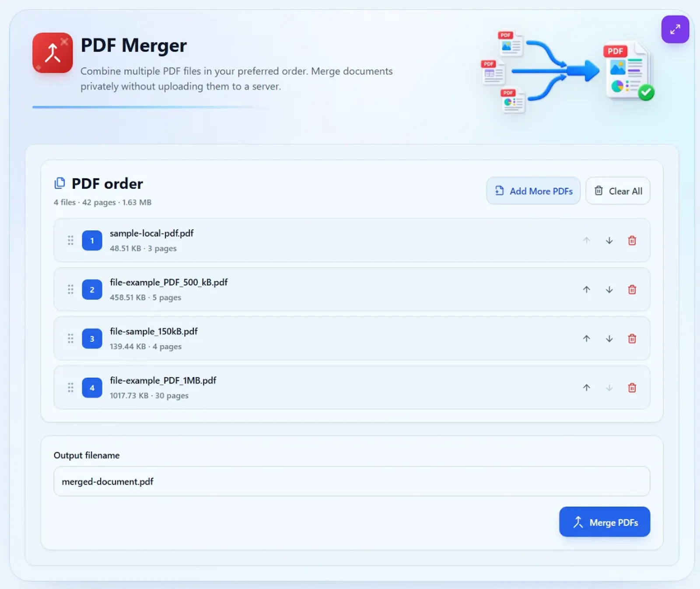This screenshot has width=700, height=589.
Task: Select the file name sample-local-pdf.pdf
Action: [x=151, y=233]
